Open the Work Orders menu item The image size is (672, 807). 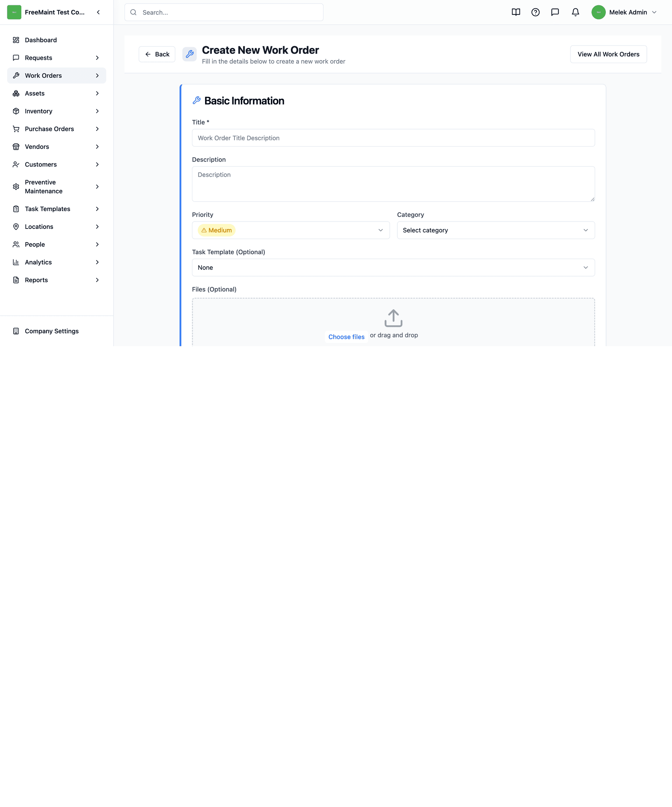pos(56,75)
